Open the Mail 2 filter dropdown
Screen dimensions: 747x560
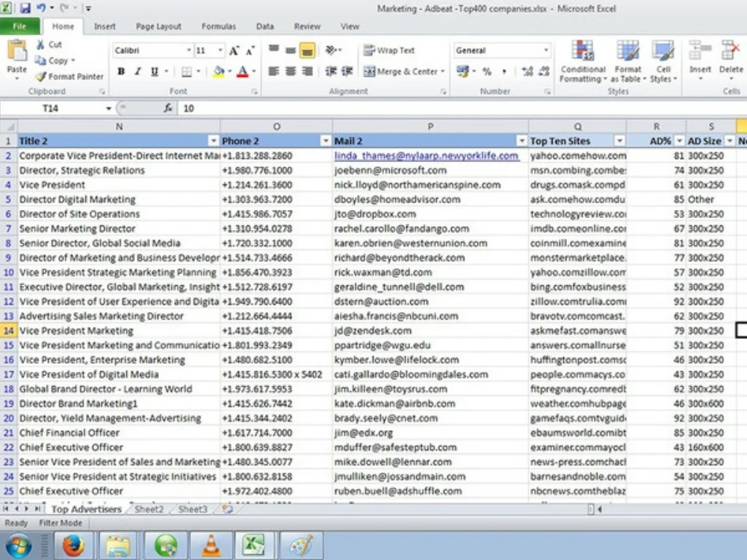coord(521,141)
